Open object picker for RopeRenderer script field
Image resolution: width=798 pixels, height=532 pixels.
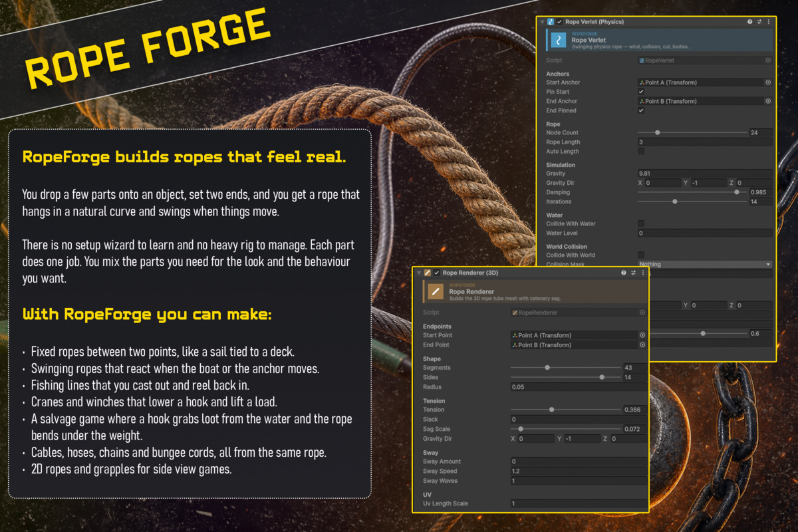[x=642, y=313]
